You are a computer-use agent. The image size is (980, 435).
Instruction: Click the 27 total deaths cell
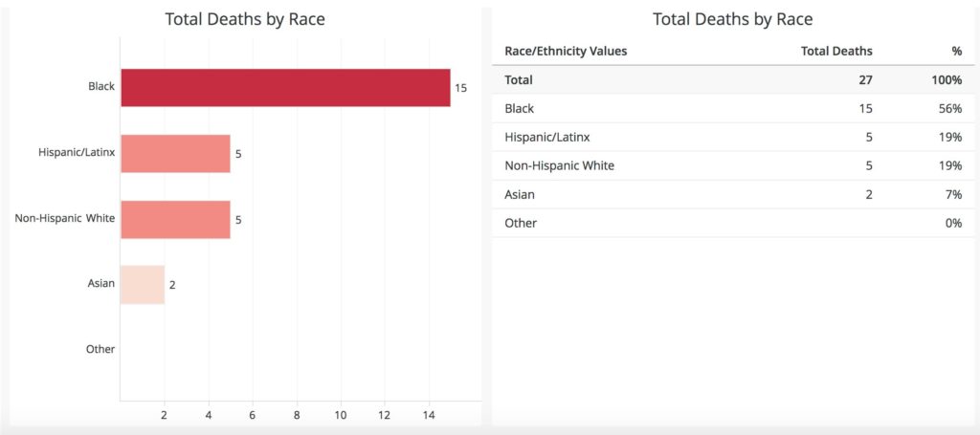pos(864,80)
